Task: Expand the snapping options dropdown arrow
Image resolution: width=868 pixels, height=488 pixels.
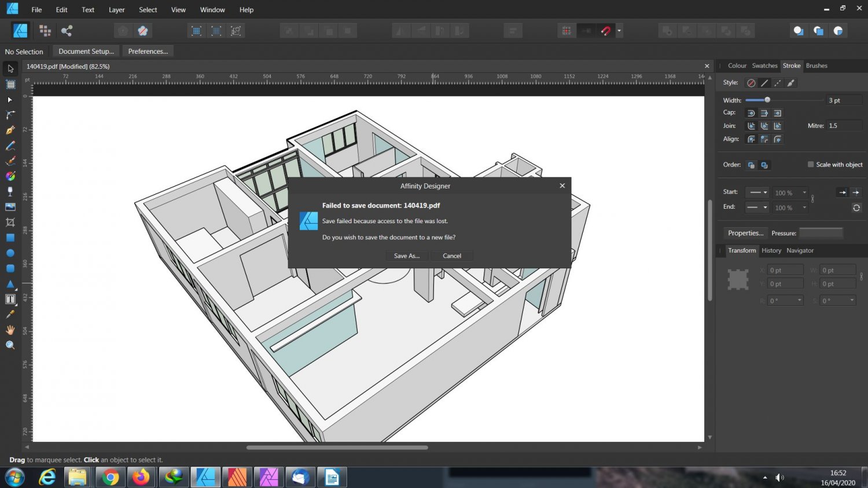Action: tap(619, 31)
